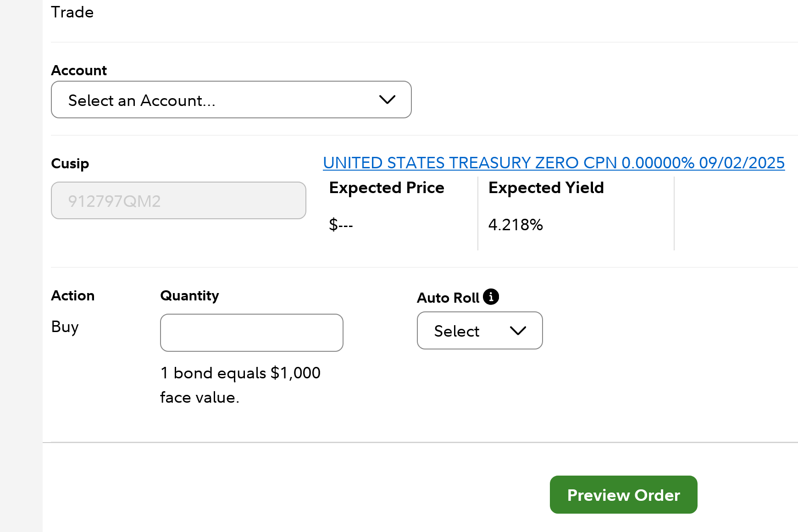Click the Cusip field showing 912797QM2

[x=178, y=201]
